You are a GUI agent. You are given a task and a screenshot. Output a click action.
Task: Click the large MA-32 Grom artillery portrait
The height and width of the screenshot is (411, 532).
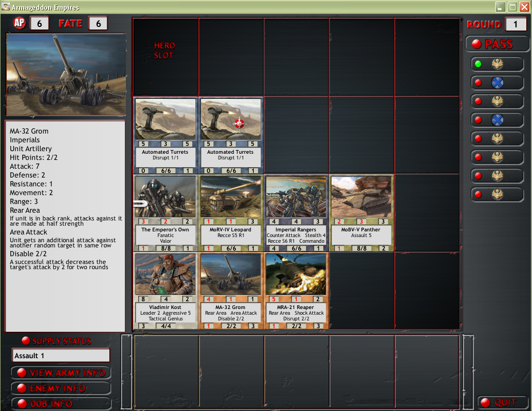tap(66, 75)
